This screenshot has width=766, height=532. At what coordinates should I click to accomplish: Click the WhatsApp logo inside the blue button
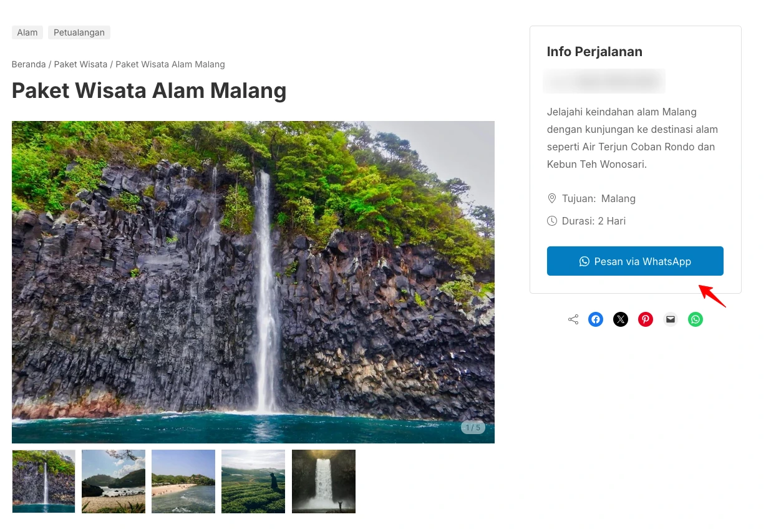pyautogui.click(x=584, y=261)
